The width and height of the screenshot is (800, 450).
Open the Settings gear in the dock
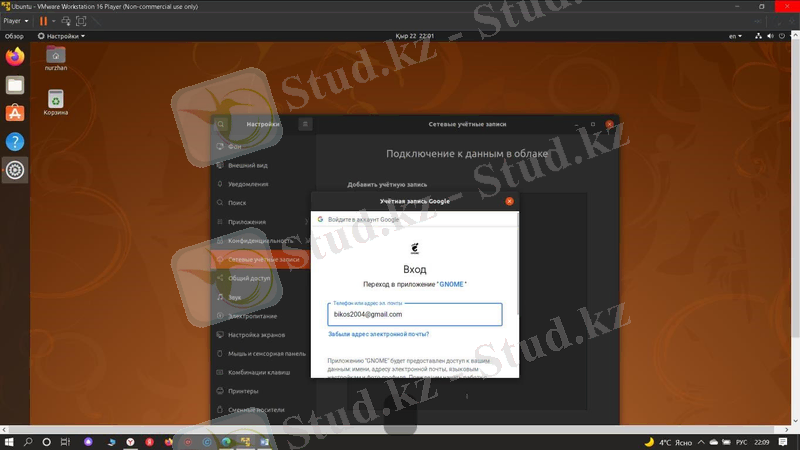click(x=15, y=170)
